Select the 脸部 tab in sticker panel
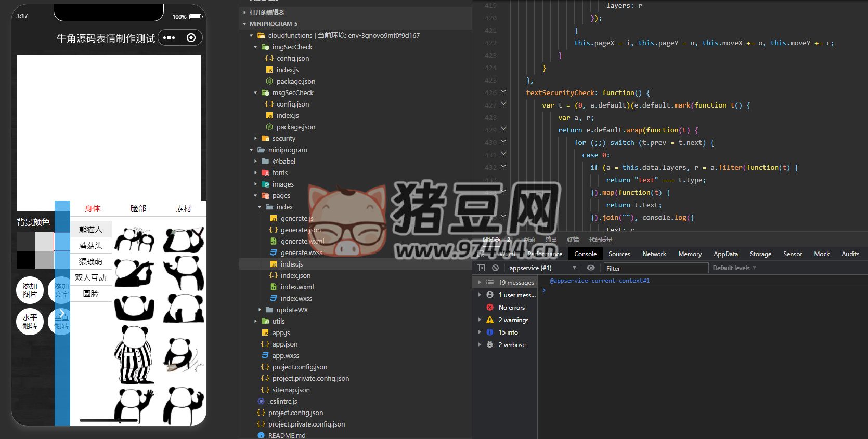Image resolution: width=868 pixels, height=439 pixels. (138, 209)
